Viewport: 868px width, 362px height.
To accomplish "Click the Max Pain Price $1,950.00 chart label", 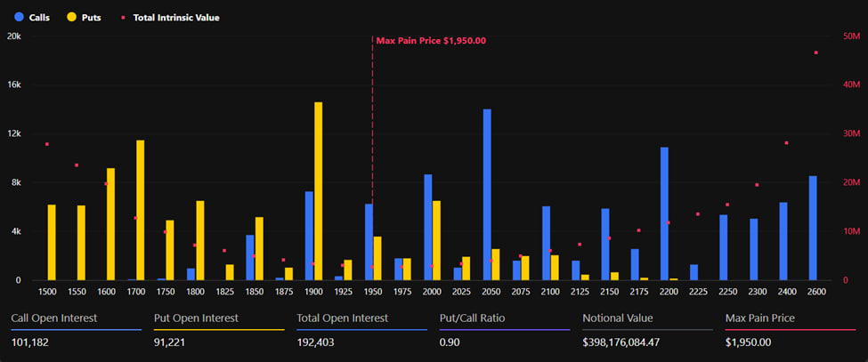I will (x=431, y=41).
